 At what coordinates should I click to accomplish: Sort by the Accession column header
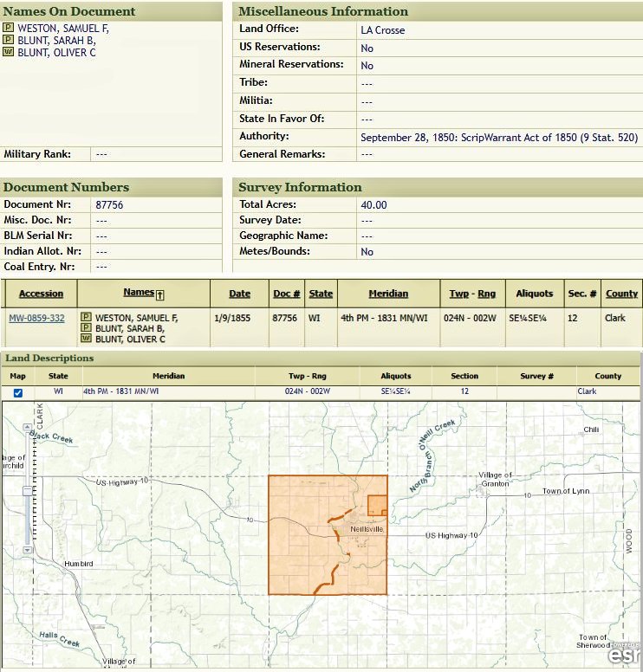pyautogui.click(x=41, y=294)
